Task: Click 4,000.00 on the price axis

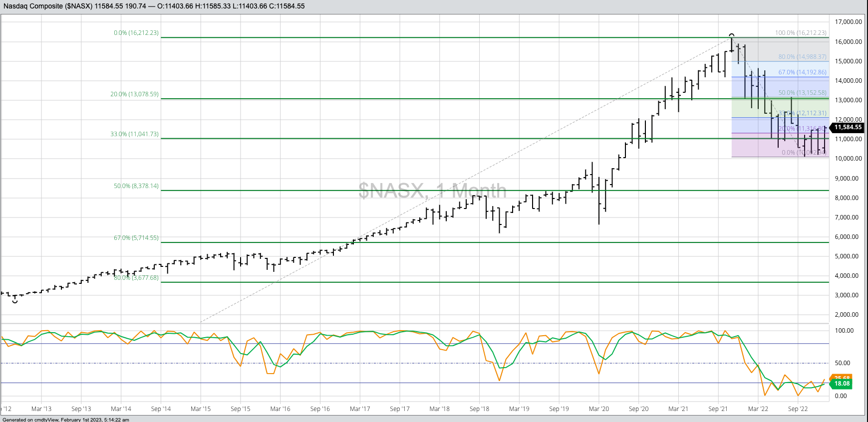Action: pyautogui.click(x=848, y=276)
